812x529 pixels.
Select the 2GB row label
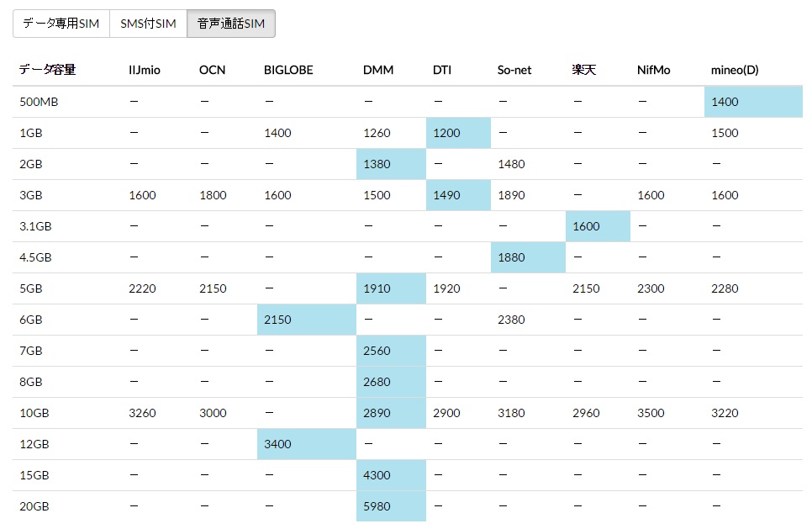[x=31, y=164]
